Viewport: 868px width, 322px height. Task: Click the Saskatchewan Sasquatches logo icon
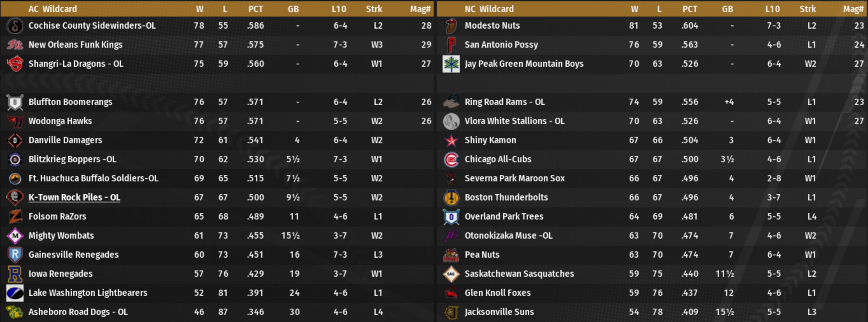click(x=451, y=274)
